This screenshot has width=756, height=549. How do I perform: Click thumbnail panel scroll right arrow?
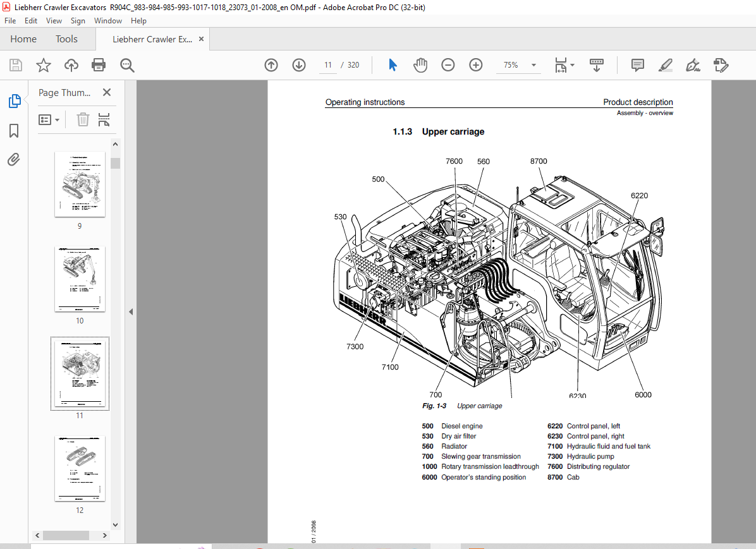point(105,536)
